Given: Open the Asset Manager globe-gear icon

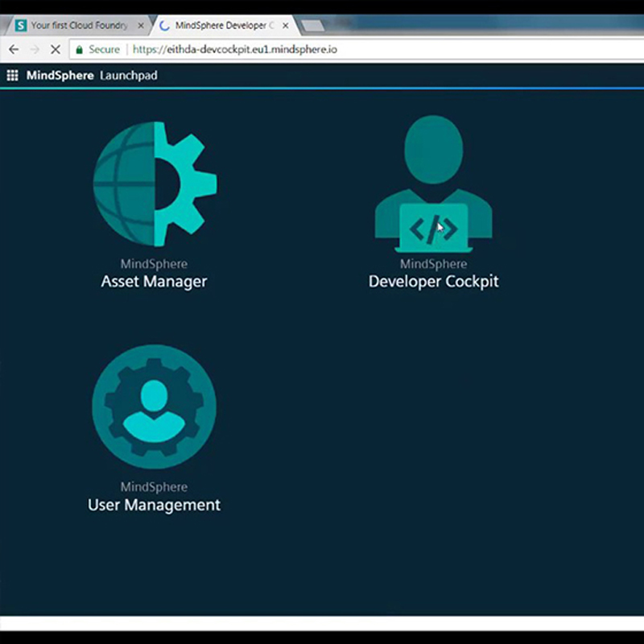Looking at the screenshot, I should (x=155, y=184).
